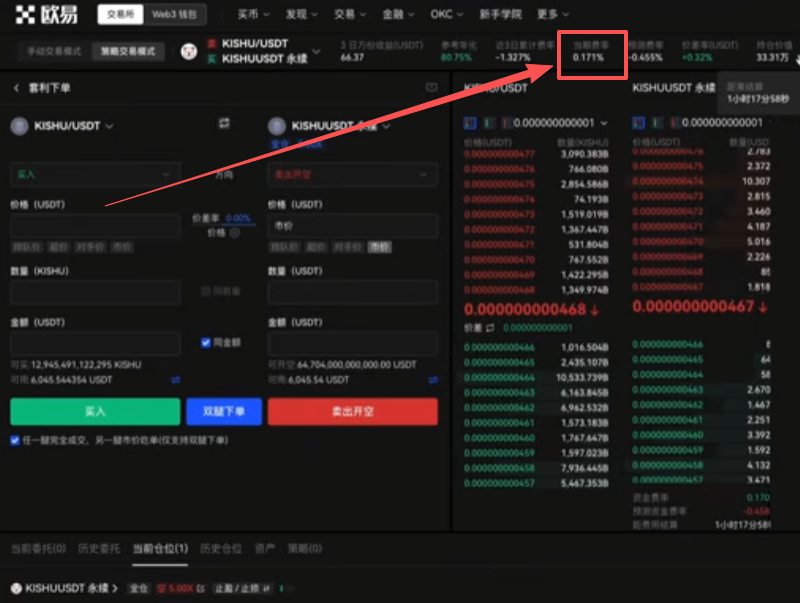Click the red 卖出开空 button
This screenshot has width=800, height=603.
[x=353, y=411]
